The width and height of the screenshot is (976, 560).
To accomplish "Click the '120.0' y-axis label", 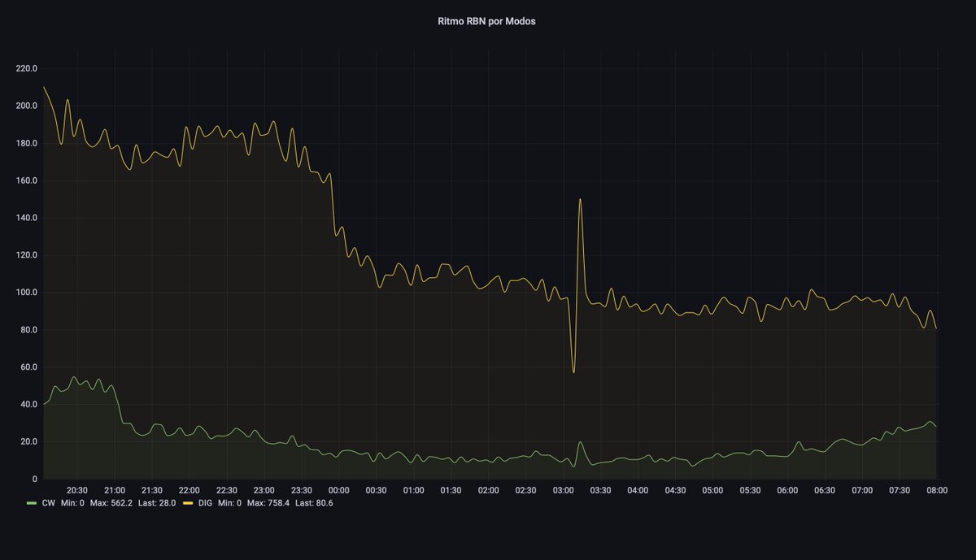I will [x=27, y=255].
